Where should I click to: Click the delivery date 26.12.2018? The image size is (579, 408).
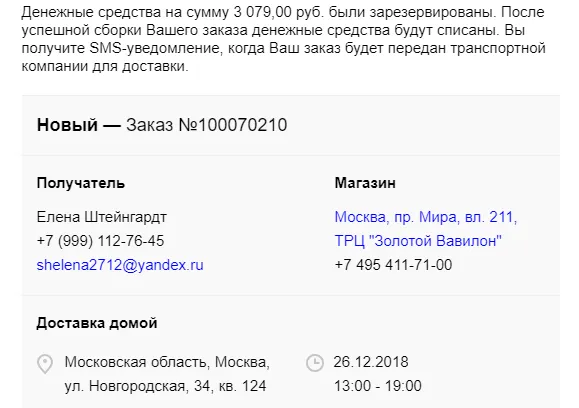[371, 362]
